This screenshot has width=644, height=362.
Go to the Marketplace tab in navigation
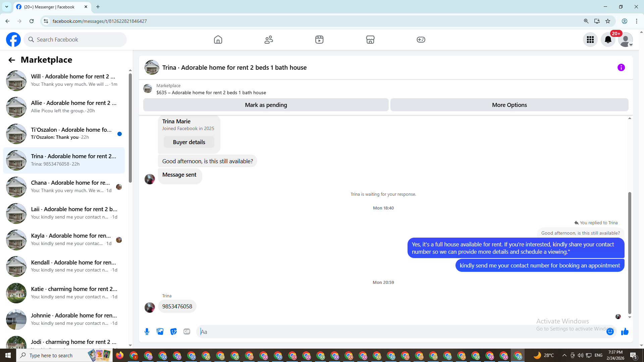[370, 40]
